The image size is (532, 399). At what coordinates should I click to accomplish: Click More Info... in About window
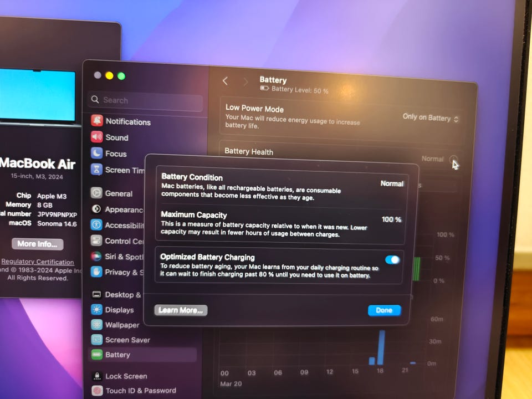click(x=37, y=244)
